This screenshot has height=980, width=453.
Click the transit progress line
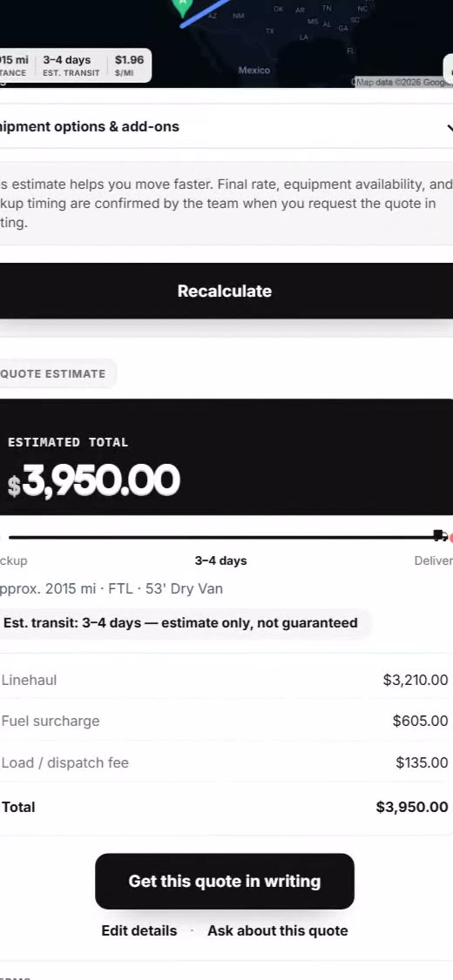pyautogui.click(x=220, y=537)
